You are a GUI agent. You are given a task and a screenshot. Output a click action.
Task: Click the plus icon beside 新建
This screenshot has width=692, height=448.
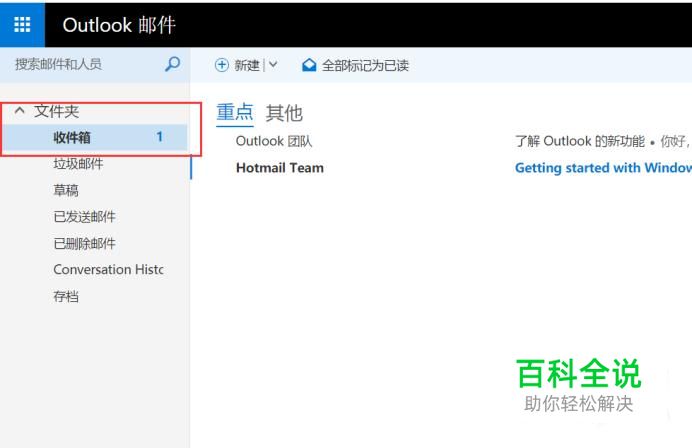click(x=222, y=65)
